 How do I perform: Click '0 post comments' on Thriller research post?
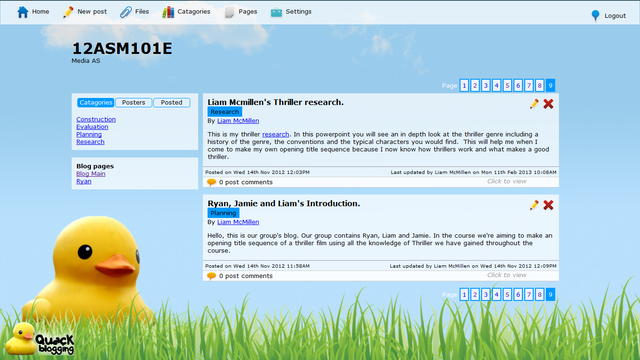click(x=246, y=182)
